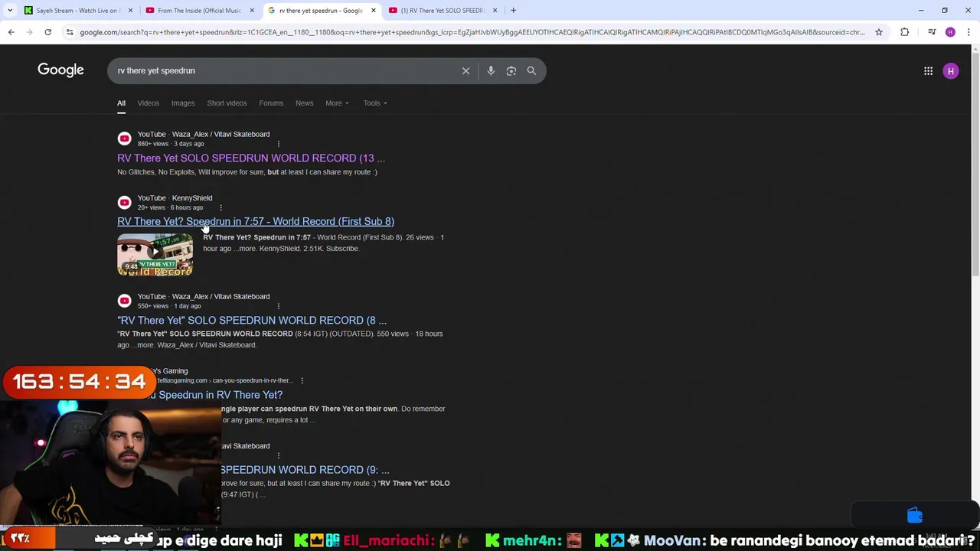
Task: Select the All results filter
Action: pyautogui.click(x=121, y=103)
